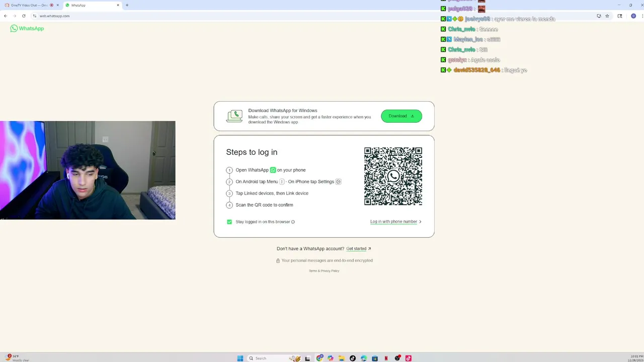Click Log in with phone number
Screen dimensions: 644x362
click(x=393, y=222)
